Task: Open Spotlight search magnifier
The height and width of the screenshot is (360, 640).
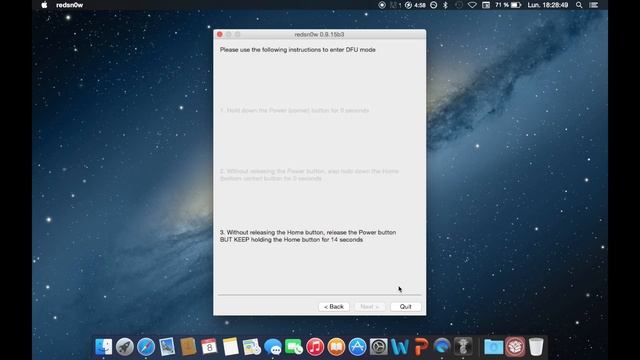Action: (x=579, y=5)
